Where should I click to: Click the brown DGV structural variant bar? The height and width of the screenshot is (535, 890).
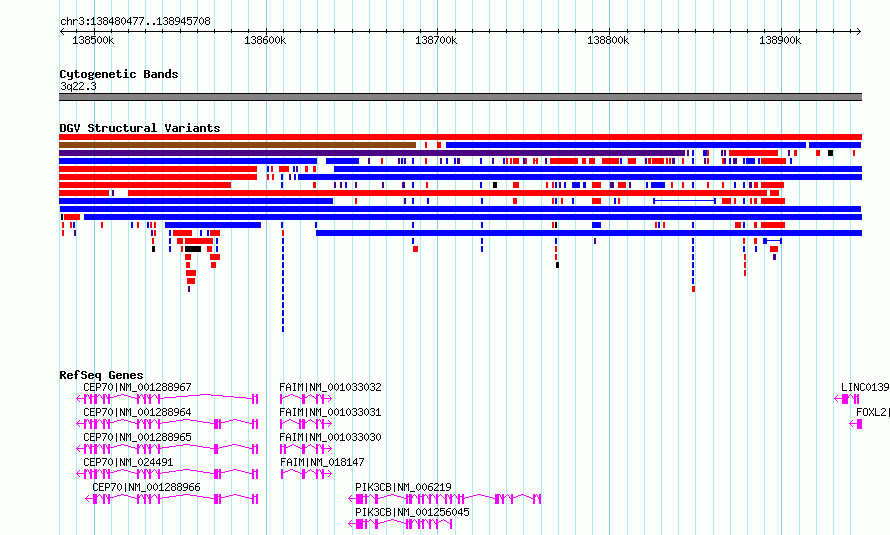237,145
